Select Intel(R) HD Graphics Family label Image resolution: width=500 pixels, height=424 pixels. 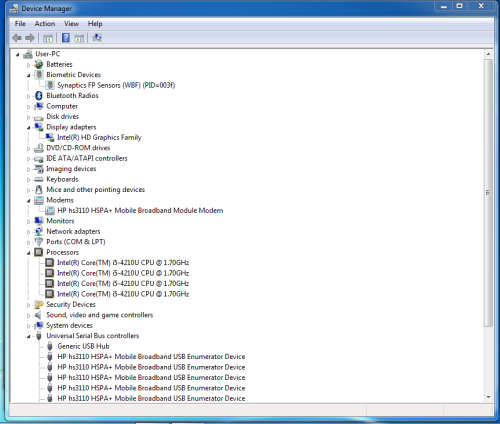(x=99, y=137)
